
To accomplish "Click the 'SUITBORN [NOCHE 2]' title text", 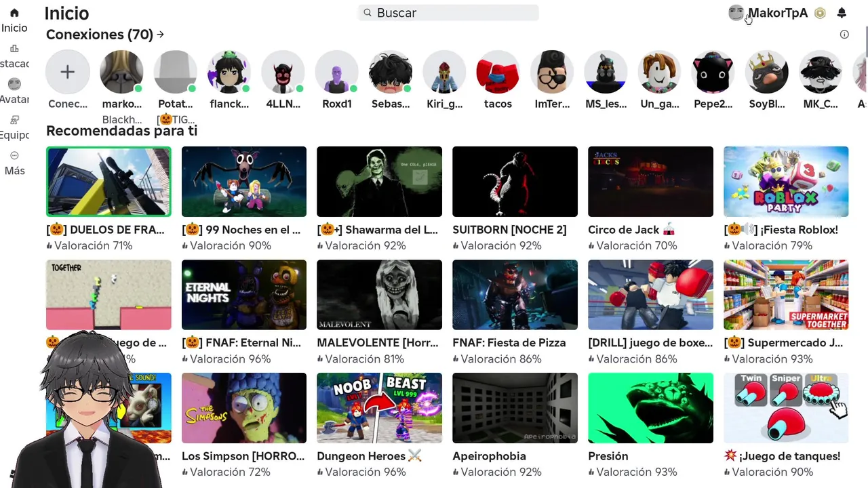I will [x=509, y=230].
